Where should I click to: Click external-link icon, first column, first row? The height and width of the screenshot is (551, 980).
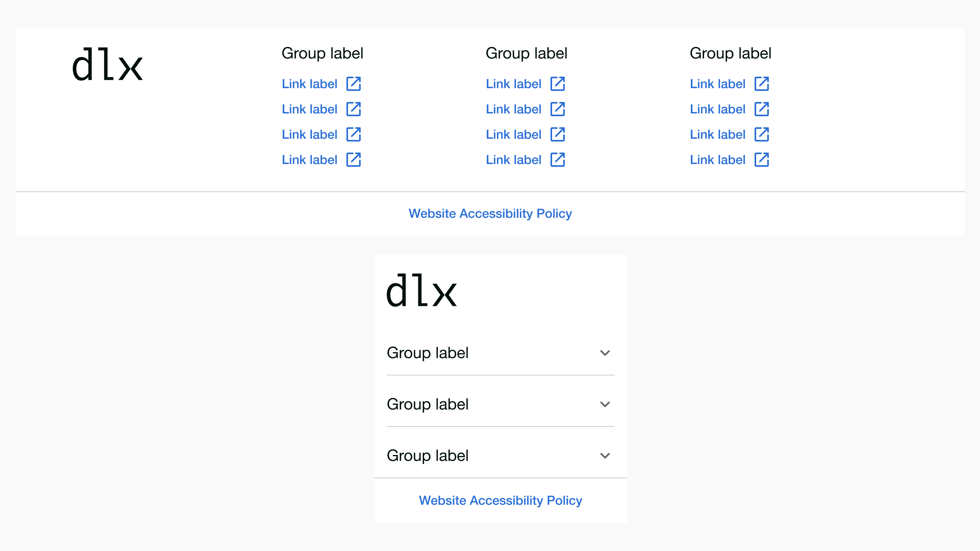pyautogui.click(x=354, y=84)
